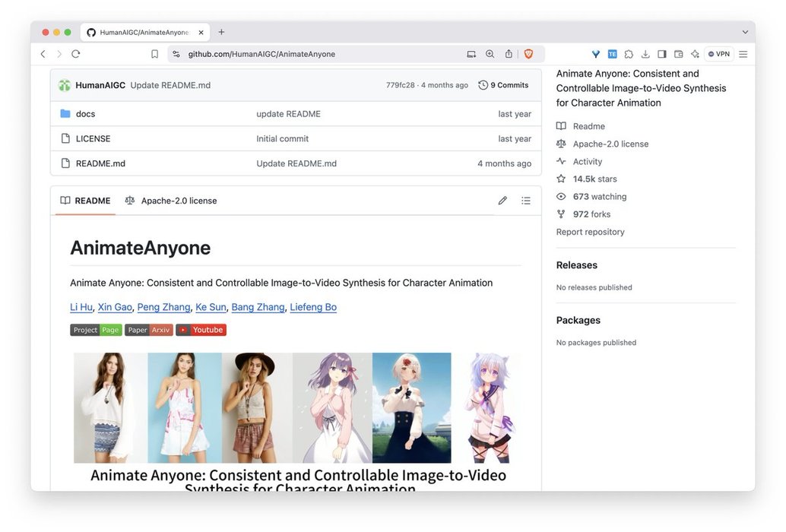Open the zoom magnifier icon
The image size is (786, 532).
pyautogui.click(x=490, y=54)
